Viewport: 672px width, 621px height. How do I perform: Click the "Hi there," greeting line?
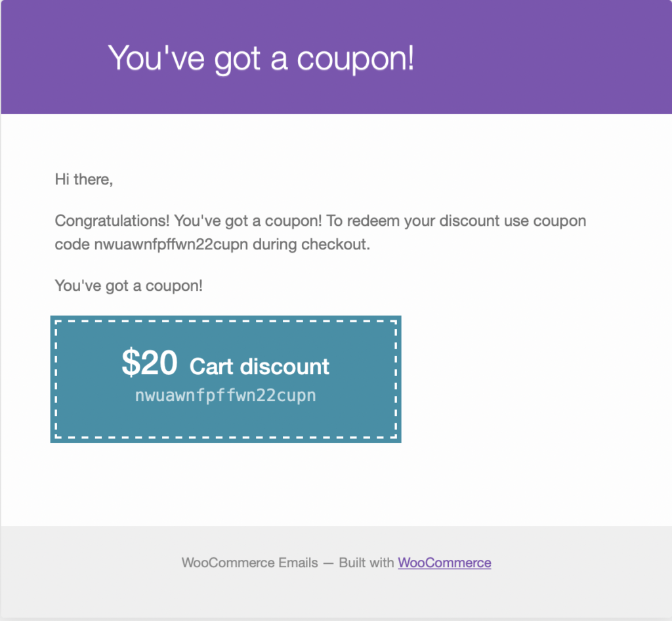click(84, 180)
